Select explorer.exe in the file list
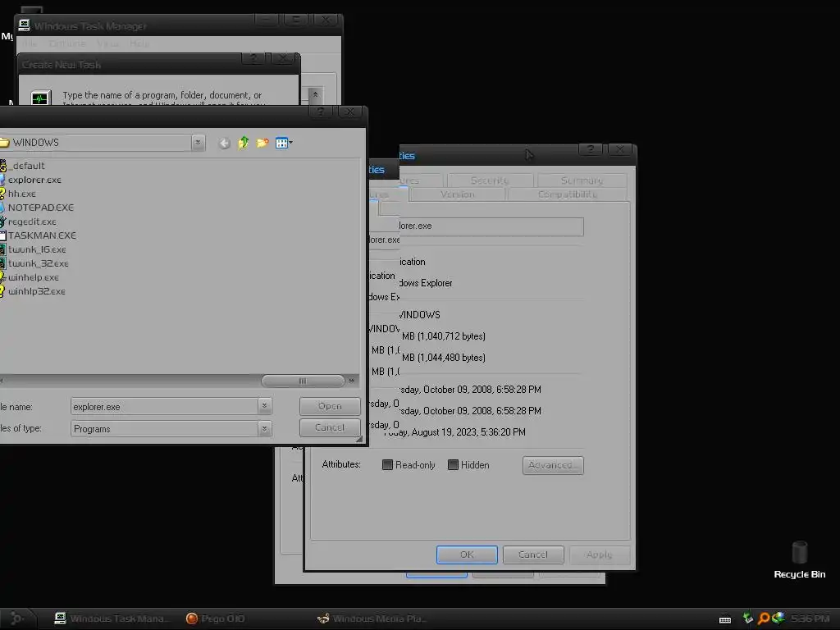This screenshot has width=840, height=630. click(x=30, y=180)
